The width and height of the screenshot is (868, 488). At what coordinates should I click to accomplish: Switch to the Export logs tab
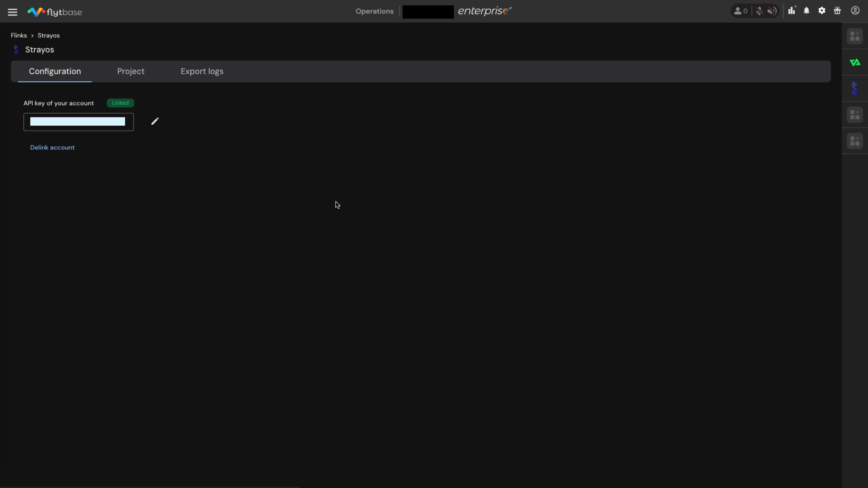(202, 72)
